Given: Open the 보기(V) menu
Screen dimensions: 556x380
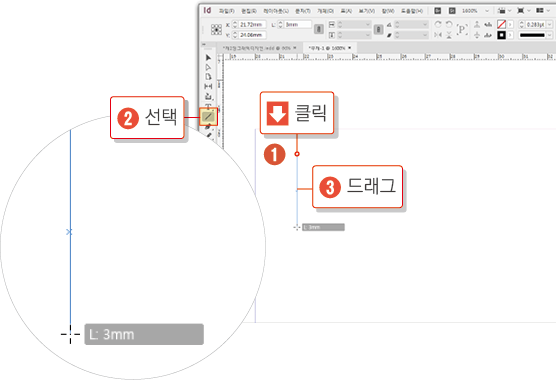Looking at the screenshot, I should coord(367,11).
